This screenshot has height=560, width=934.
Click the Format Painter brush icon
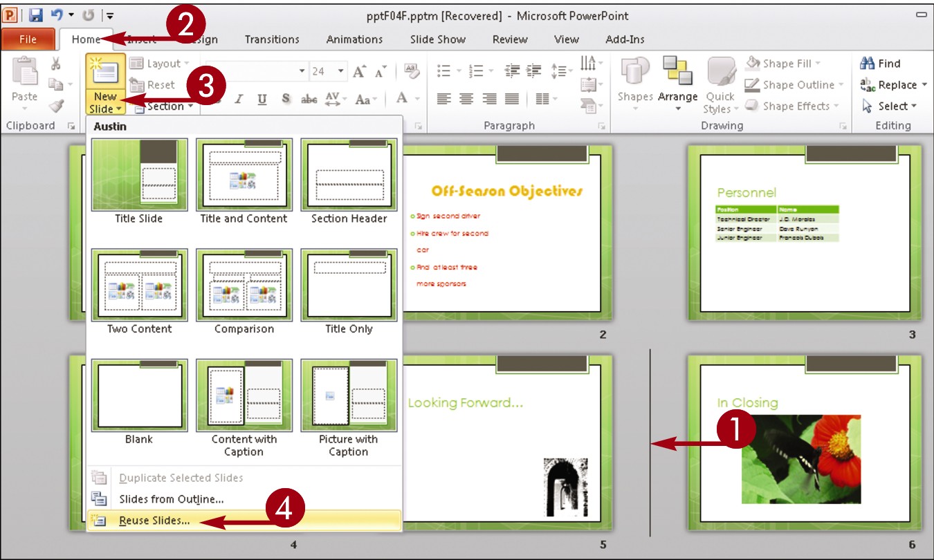coord(56,106)
